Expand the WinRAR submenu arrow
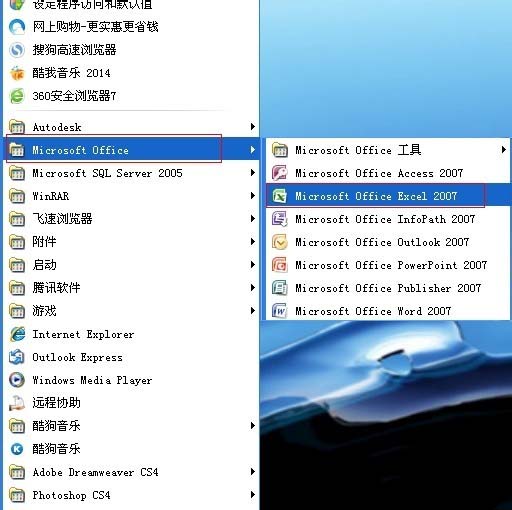The image size is (512, 510). pyautogui.click(x=253, y=196)
